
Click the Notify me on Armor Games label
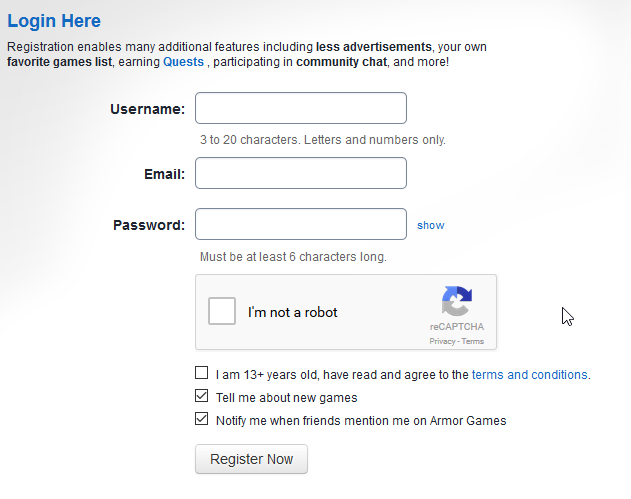click(361, 421)
